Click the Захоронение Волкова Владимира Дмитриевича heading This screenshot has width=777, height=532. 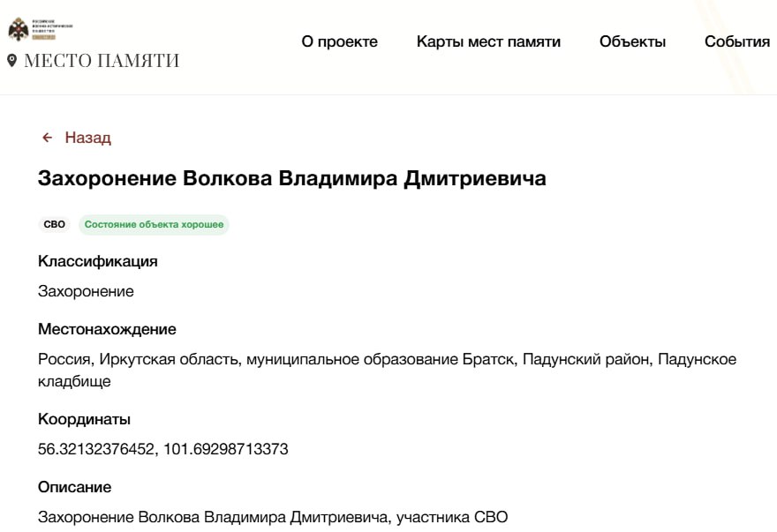tap(291, 178)
